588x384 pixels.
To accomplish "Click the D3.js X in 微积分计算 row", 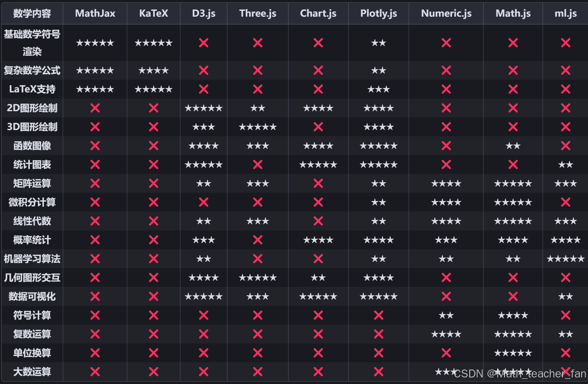I will pyautogui.click(x=204, y=202).
